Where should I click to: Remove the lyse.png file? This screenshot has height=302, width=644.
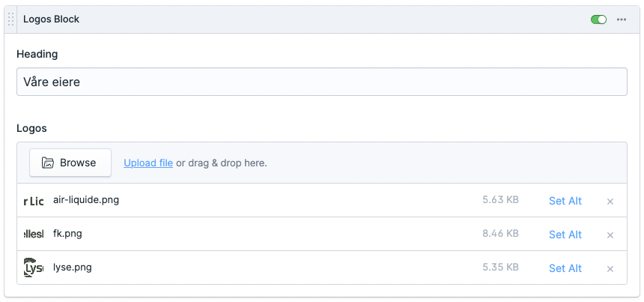point(610,268)
